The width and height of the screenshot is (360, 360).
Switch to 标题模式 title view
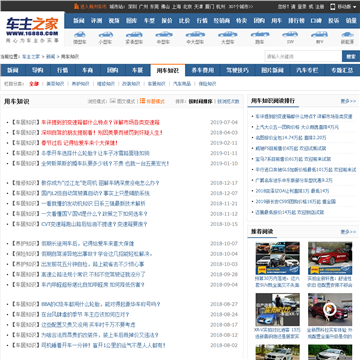click(152, 101)
